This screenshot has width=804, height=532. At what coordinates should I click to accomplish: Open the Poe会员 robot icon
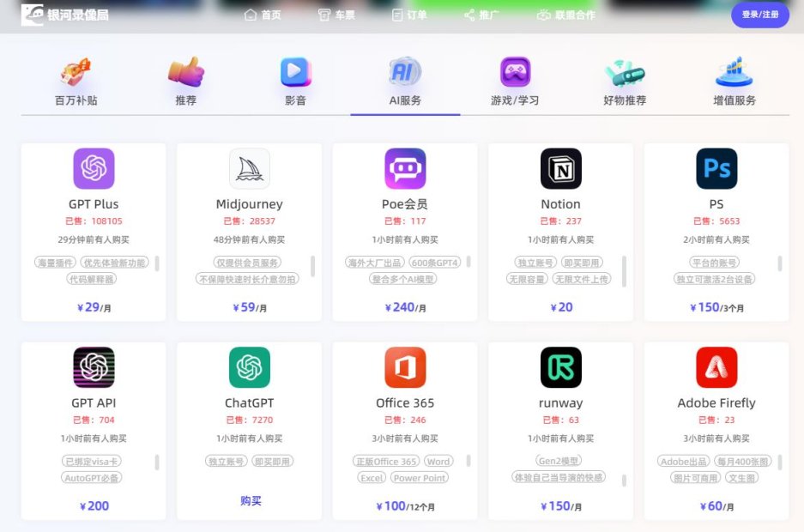click(405, 169)
